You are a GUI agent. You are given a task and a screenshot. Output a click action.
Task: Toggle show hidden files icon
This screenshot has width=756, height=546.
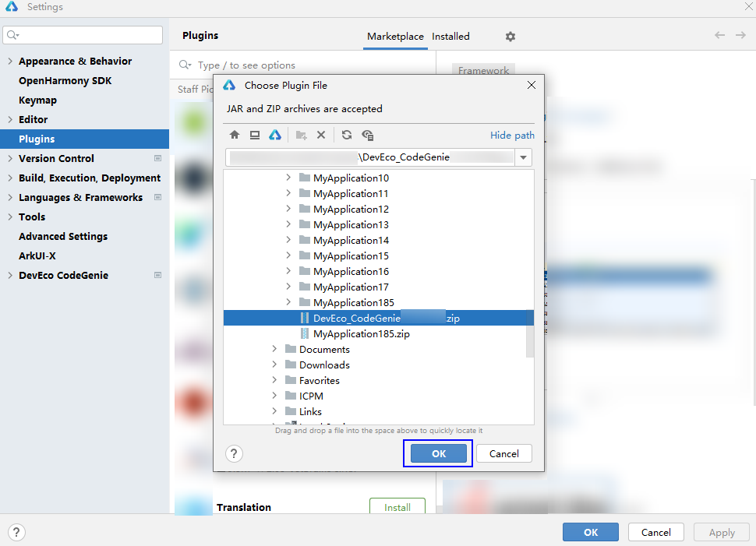point(367,135)
